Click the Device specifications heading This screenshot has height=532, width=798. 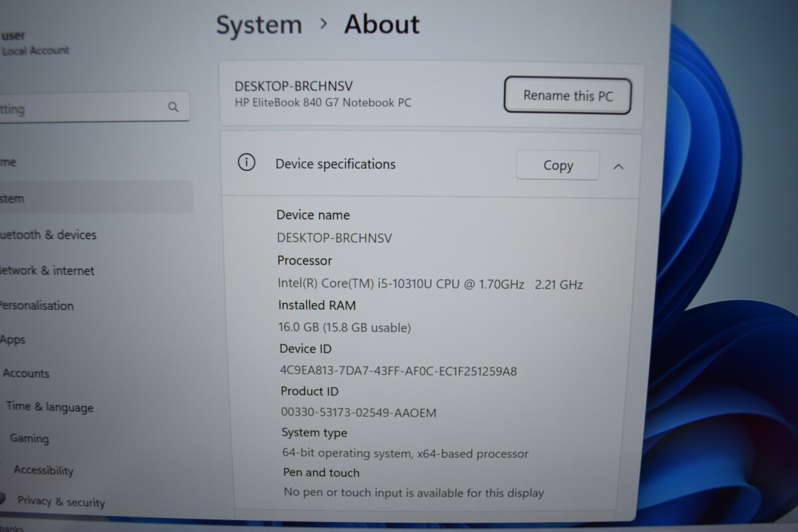pyautogui.click(x=335, y=164)
